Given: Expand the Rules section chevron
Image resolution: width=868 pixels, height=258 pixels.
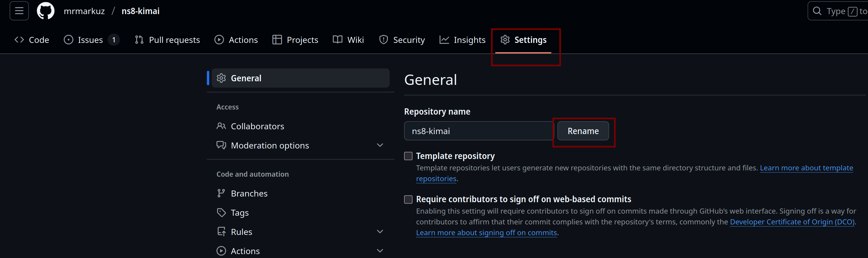Looking at the screenshot, I should [x=380, y=232].
